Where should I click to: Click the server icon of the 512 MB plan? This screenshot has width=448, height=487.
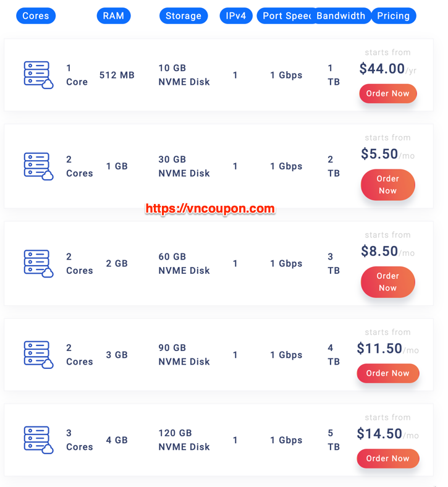click(x=38, y=75)
